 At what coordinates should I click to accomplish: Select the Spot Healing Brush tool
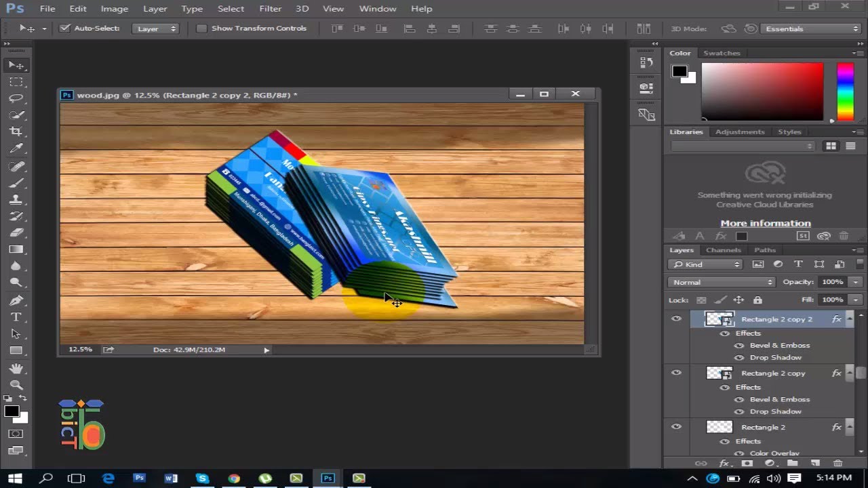tap(16, 166)
